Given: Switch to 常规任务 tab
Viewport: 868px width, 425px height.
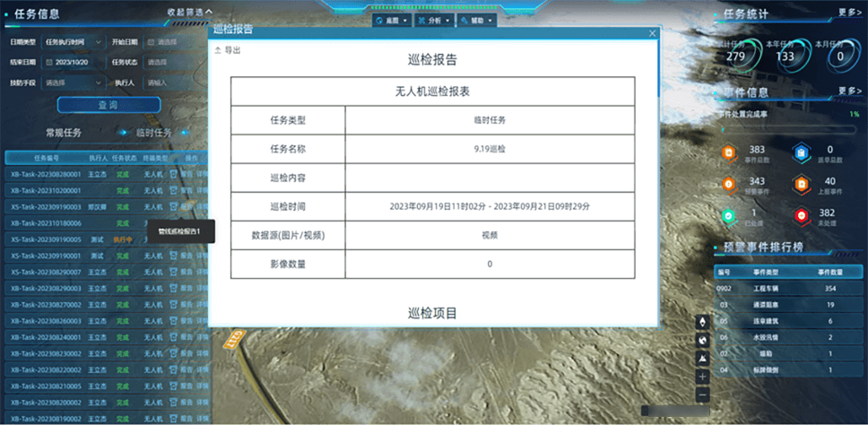Looking at the screenshot, I should [x=64, y=132].
